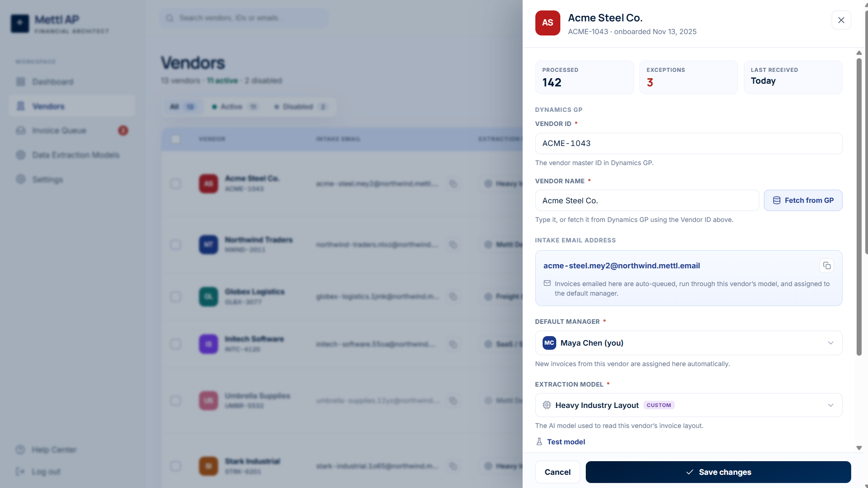Save changes to the vendor

[718, 472]
